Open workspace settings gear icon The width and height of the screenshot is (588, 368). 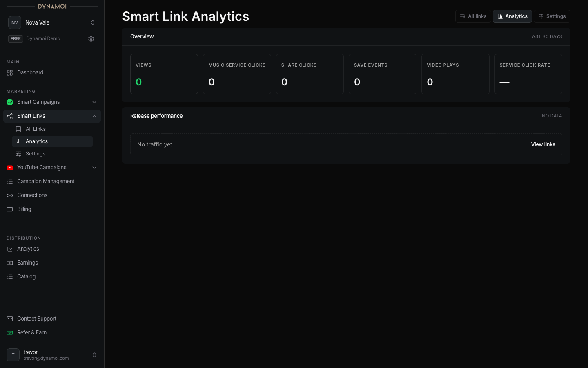[91, 39]
